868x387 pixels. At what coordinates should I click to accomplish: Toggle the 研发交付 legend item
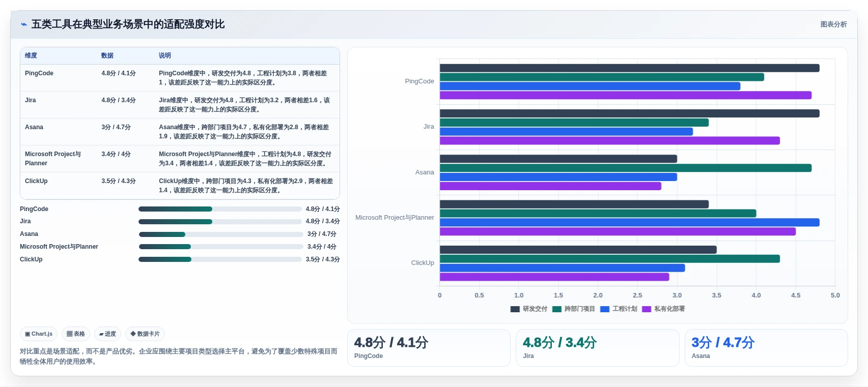(x=529, y=309)
